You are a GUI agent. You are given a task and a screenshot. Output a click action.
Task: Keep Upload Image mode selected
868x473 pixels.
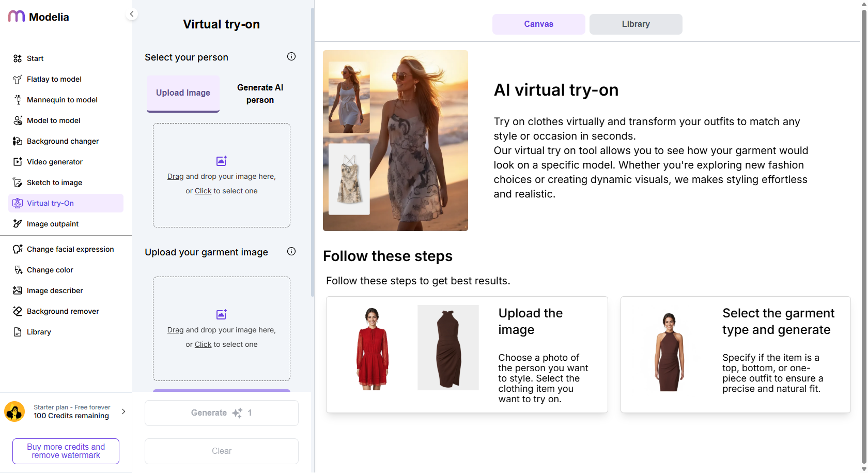point(183,93)
